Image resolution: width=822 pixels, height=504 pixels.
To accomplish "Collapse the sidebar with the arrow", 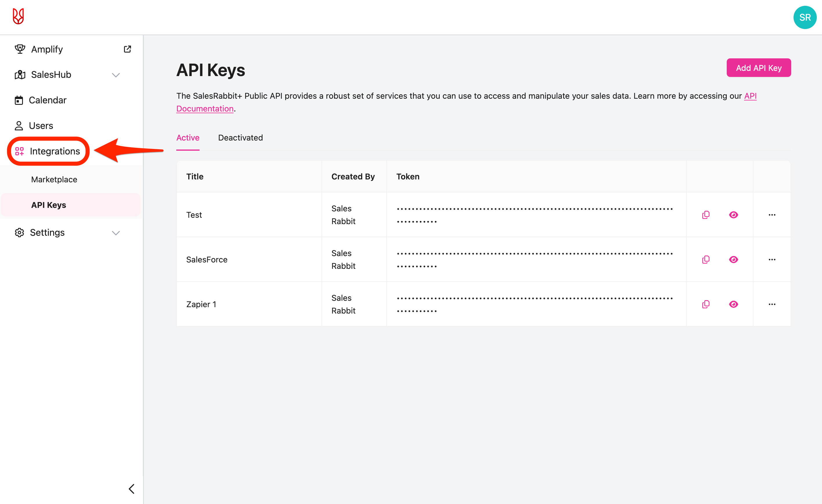I will coord(132,489).
